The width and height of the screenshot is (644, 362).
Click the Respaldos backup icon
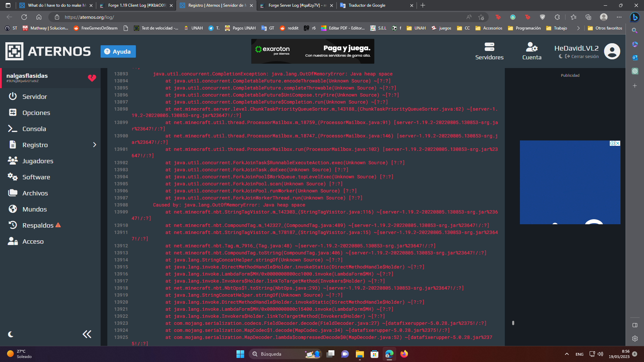(x=13, y=225)
